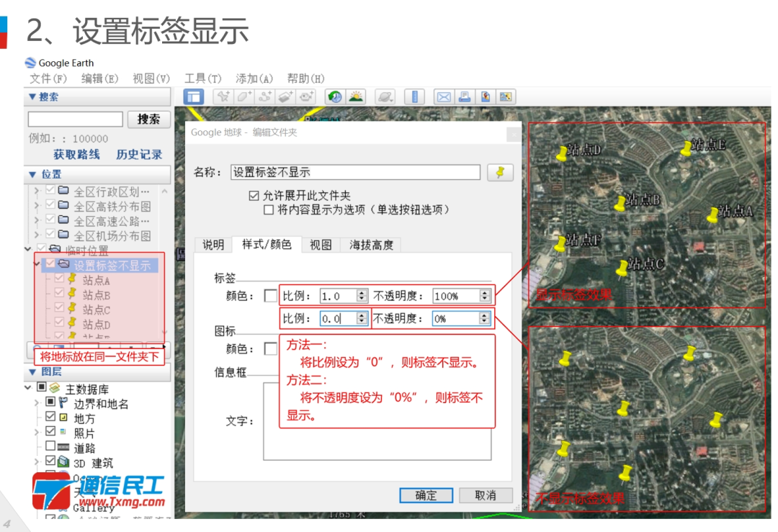The width and height of the screenshot is (778, 532).
Task: Show historical imagery with clock icon
Action: 335,96
